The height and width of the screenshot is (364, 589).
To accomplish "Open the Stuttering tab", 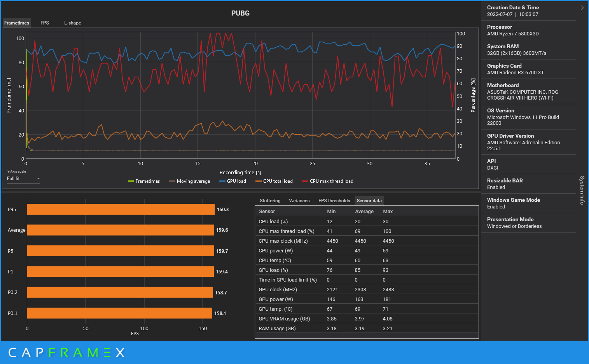I will (x=270, y=201).
